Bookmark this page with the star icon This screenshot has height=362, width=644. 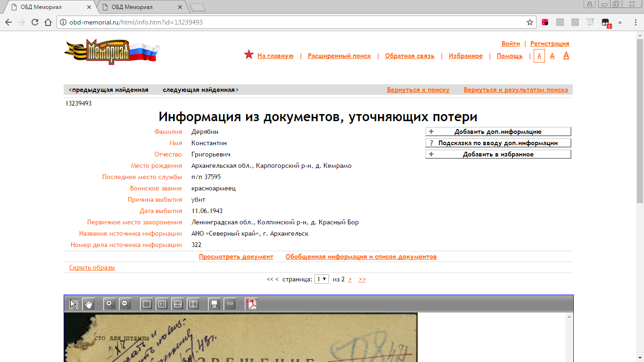530,22
